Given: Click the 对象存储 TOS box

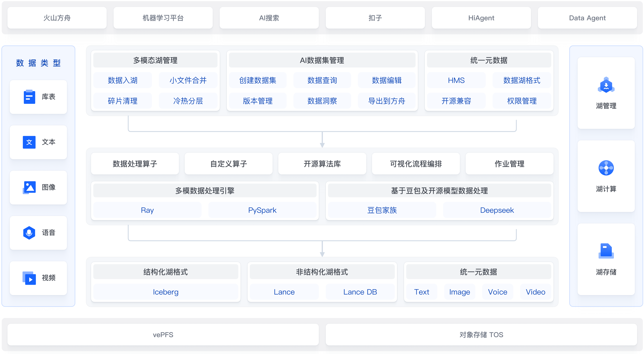Looking at the screenshot, I should [x=481, y=335].
